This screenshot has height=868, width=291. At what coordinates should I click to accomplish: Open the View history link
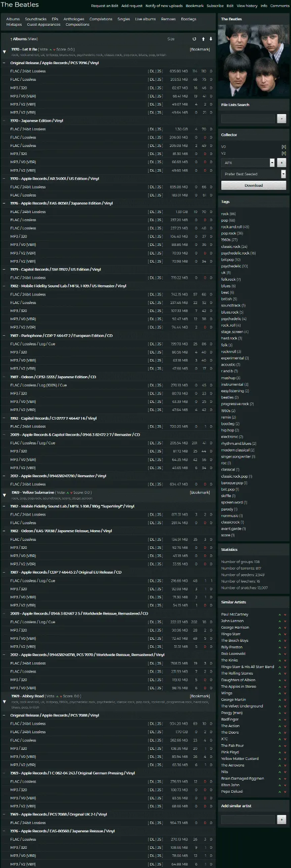pyautogui.click(x=247, y=6)
